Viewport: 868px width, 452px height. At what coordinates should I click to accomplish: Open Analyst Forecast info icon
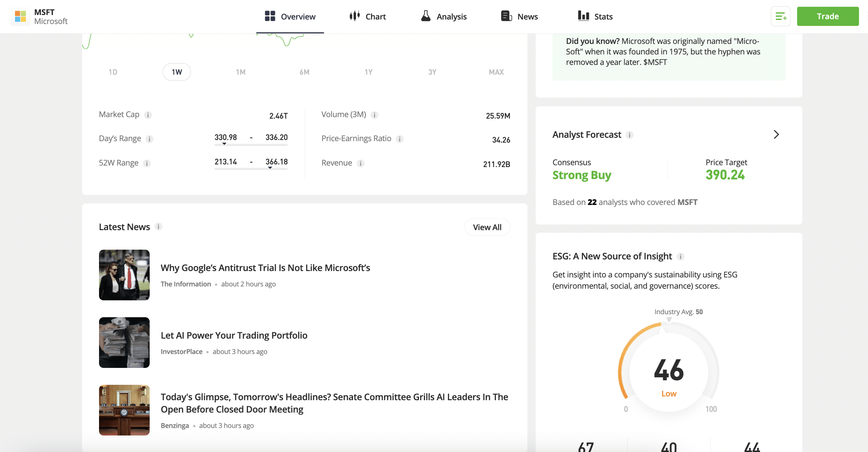click(x=630, y=135)
